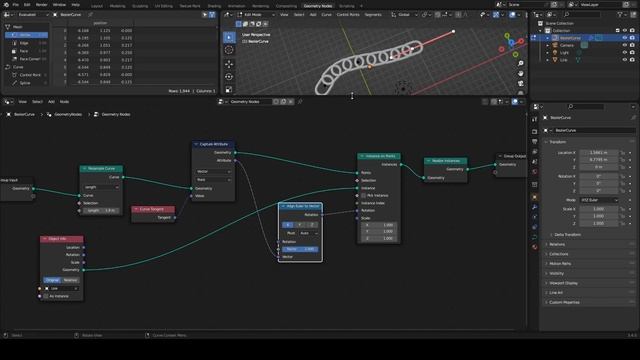
Task: Open Output properties tab
Action: (535, 141)
